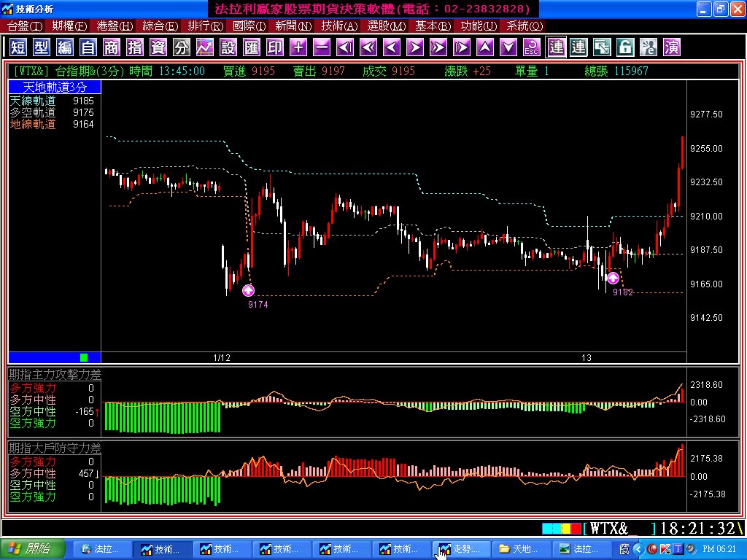Click the 指 indicator toolbar icon
This screenshot has width=747, height=560.
click(135, 47)
